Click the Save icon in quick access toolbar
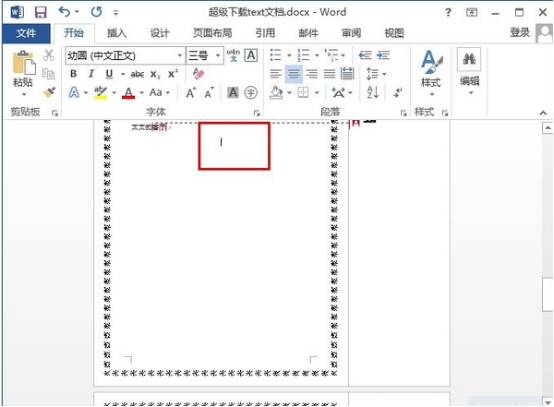554x407 pixels. pyautogui.click(x=41, y=12)
